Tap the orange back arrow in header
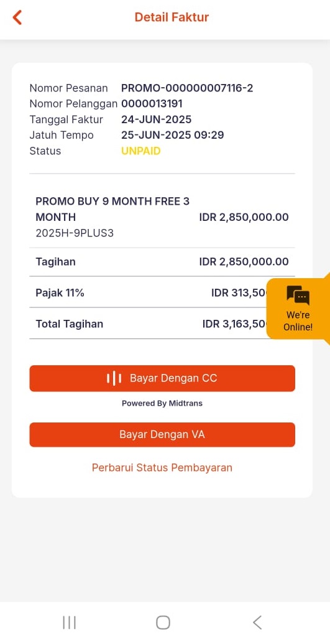 (17, 17)
